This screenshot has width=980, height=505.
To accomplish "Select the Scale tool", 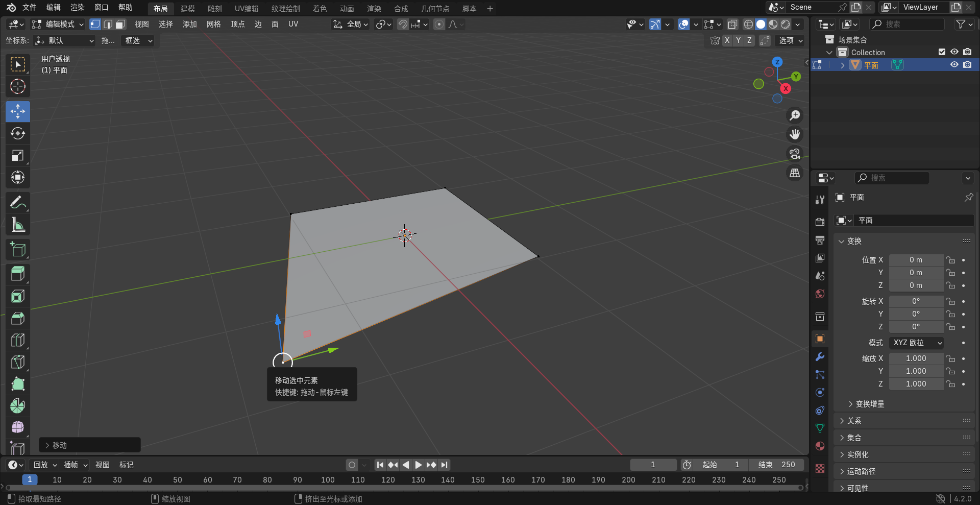I will [18, 155].
